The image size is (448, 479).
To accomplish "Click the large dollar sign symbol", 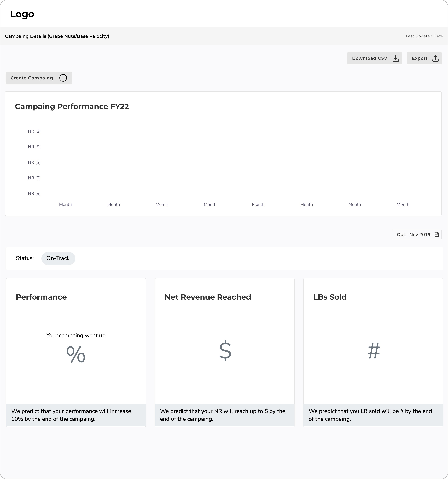I will pos(225,351).
